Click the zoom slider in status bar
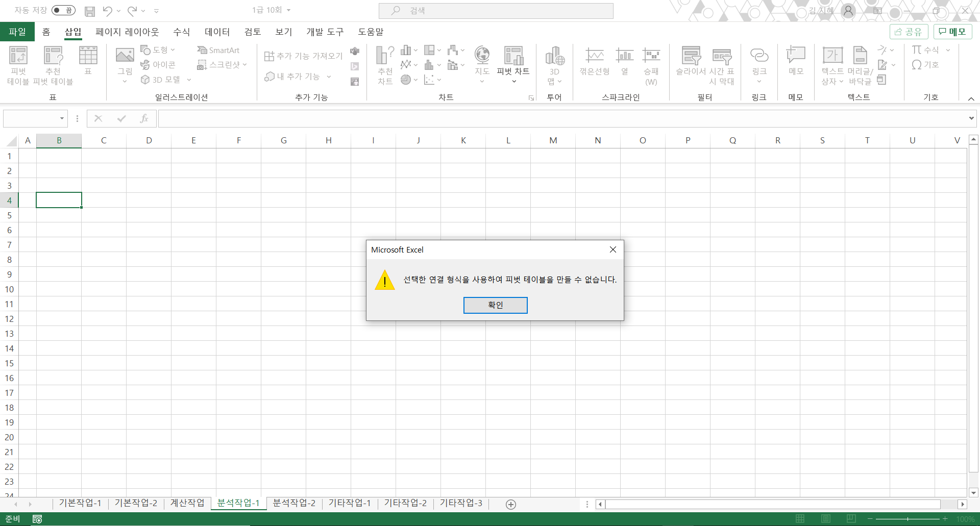This screenshot has height=526, width=980. point(908,519)
